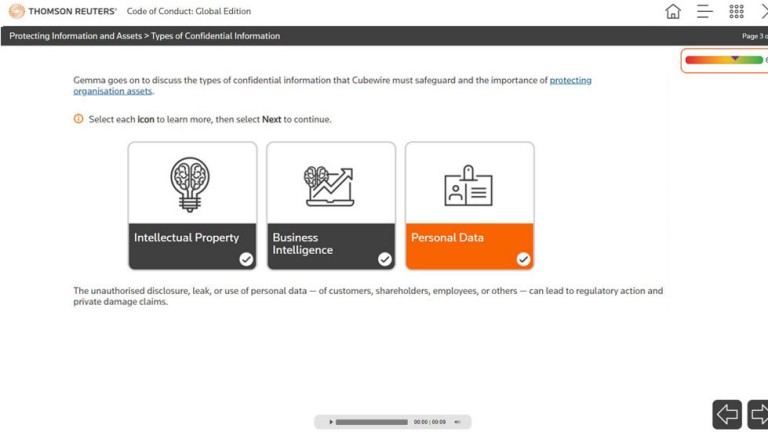Click the light bulb brain icon

(192, 183)
